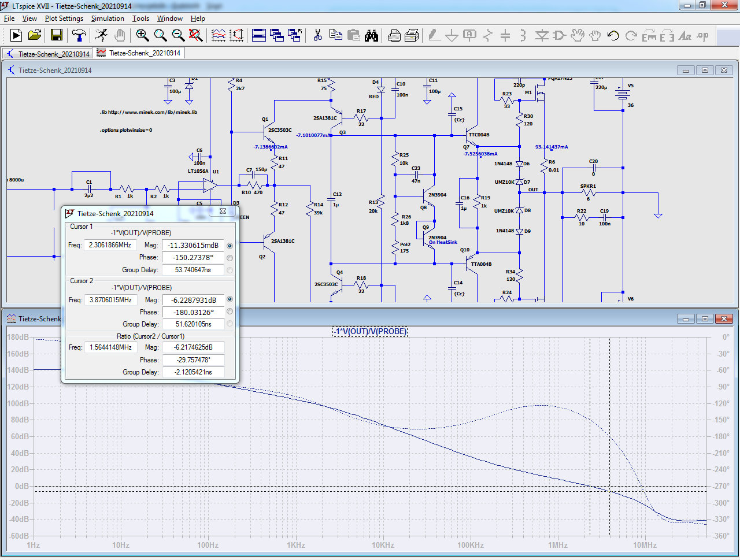This screenshot has width=740, height=560.
Task: Select the Ground symbol tool
Action: tap(452, 35)
